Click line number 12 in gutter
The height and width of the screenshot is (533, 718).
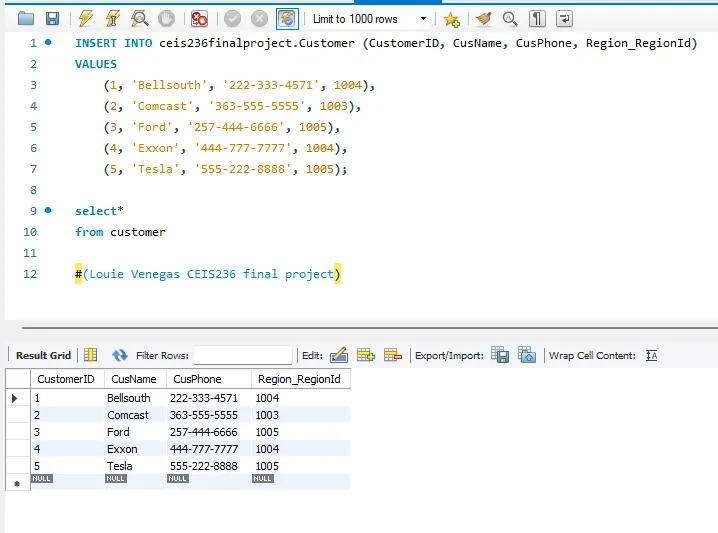coord(30,274)
